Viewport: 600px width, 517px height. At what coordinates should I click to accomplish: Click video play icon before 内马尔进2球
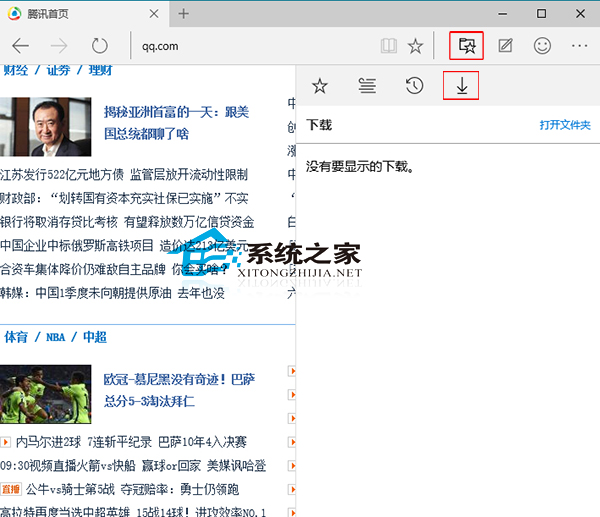point(5,442)
